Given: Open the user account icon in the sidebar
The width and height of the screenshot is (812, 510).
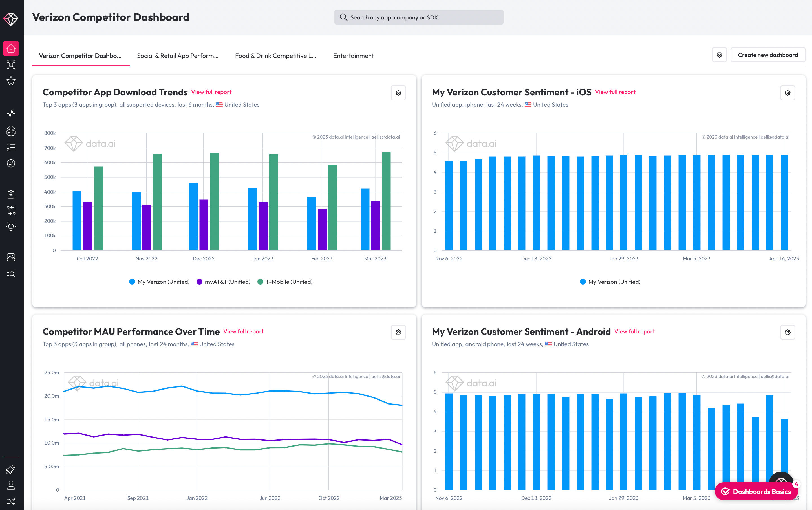Looking at the screenshot, I should pos(11,485).
